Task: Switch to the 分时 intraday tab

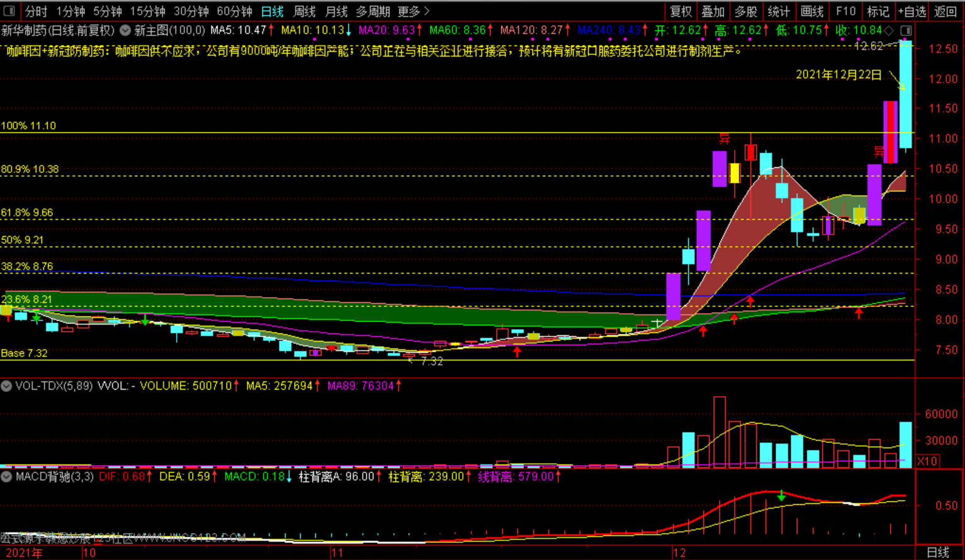Action: coord(36,11)
